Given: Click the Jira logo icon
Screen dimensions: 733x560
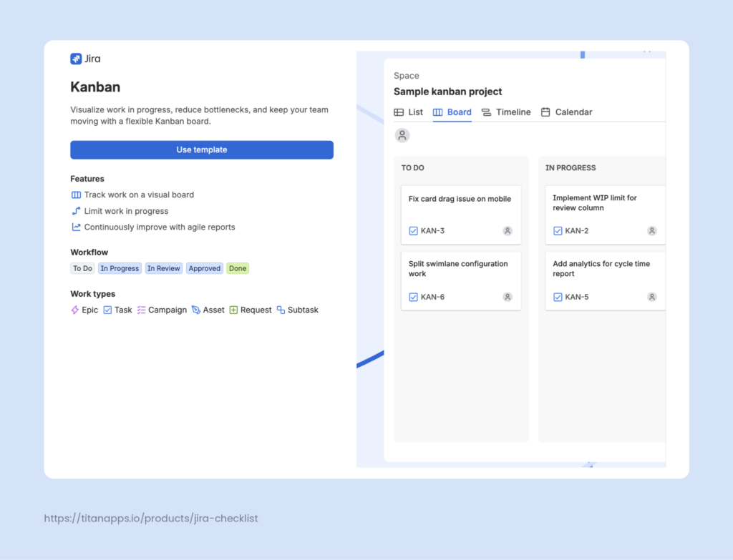Looking at the screenshot, I should [x=76, y=59].
